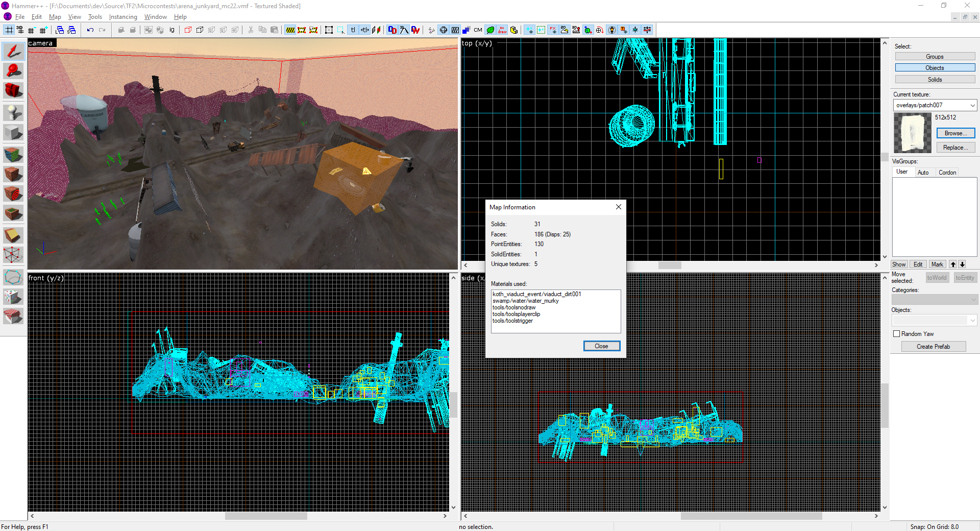This screenshot has height=531, width=980.
Task: Click Browse for textures
Action: click(x=955, y=133)
